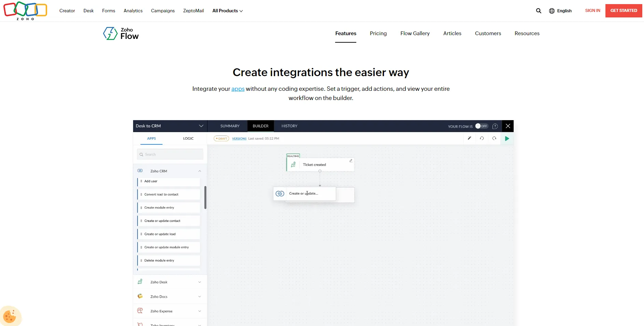Image resolution: width=644 pixels, height=326 pixels.
Task: Click the edit icon on Ticket created card
Action: pos(350,160)
